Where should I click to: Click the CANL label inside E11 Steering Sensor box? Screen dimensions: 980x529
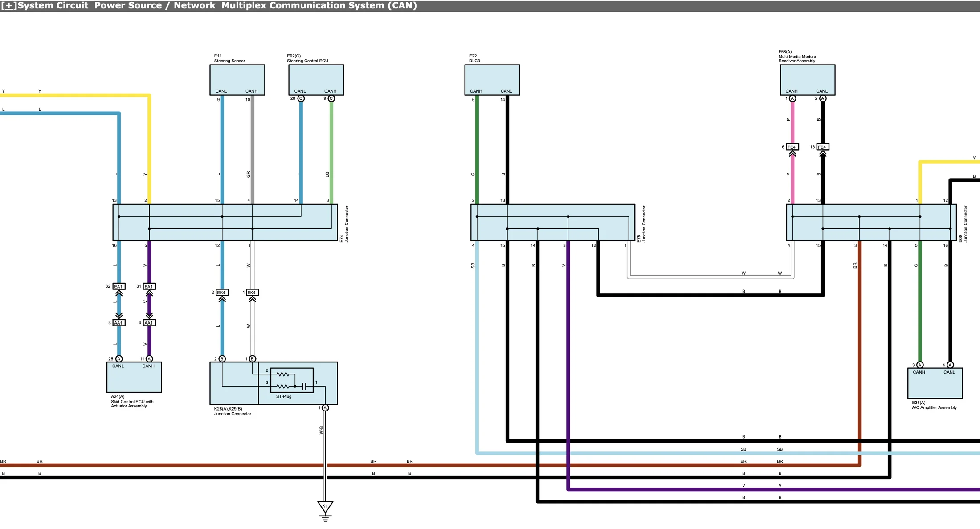221,91
